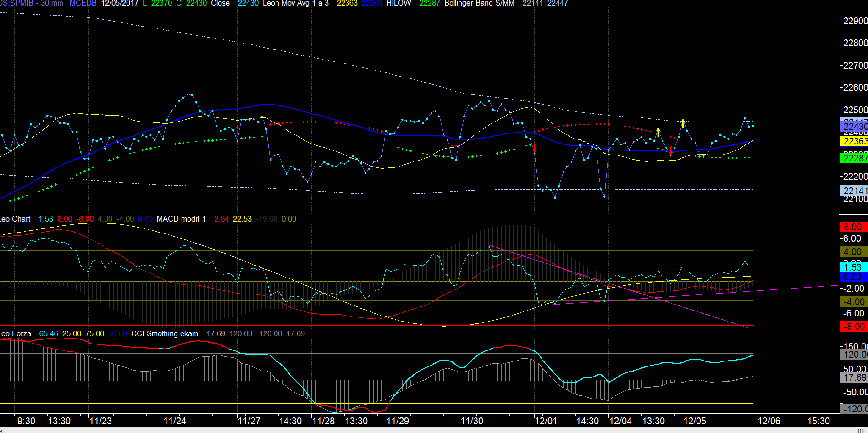Screen dimensions: 868x433
Task: Click the 11/28 date on the time axis
Action: pyautogui.click(x=323, y=421)
